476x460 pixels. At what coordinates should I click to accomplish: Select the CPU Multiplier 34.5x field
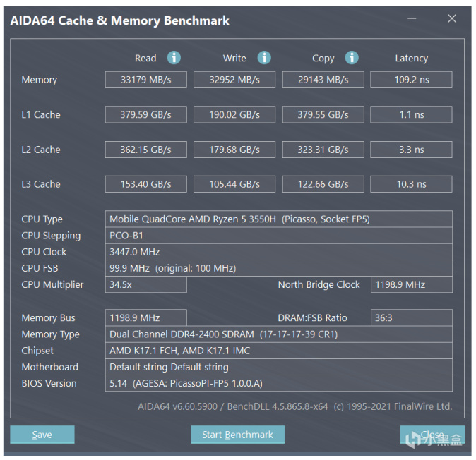(x=146, y=284)
